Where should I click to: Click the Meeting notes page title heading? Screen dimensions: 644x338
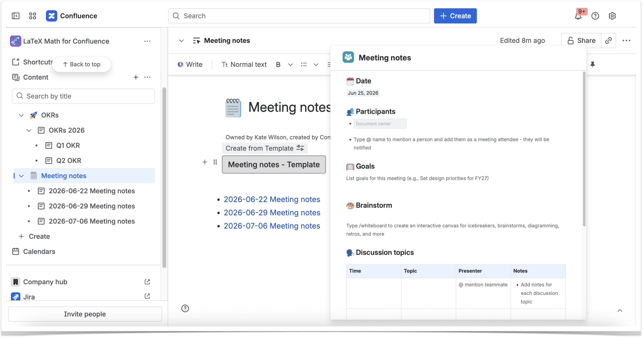pyautogui.click(x=289, y=107)
